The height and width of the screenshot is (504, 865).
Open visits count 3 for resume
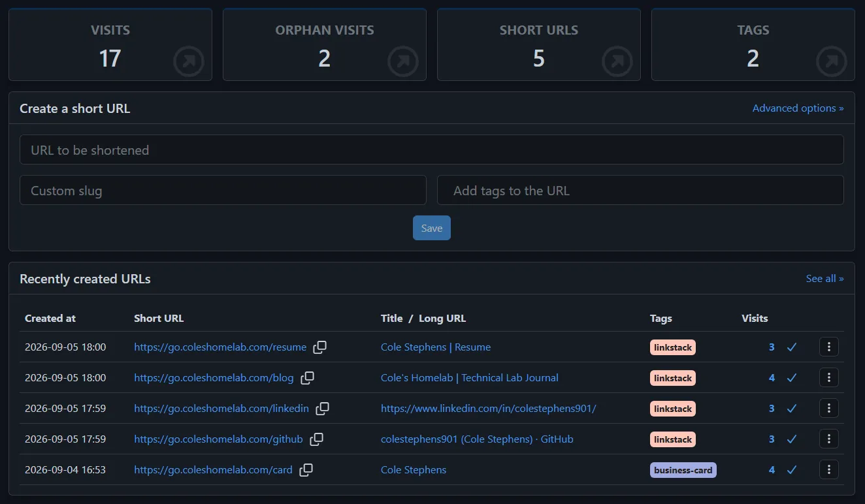click(x=772, y=347)
